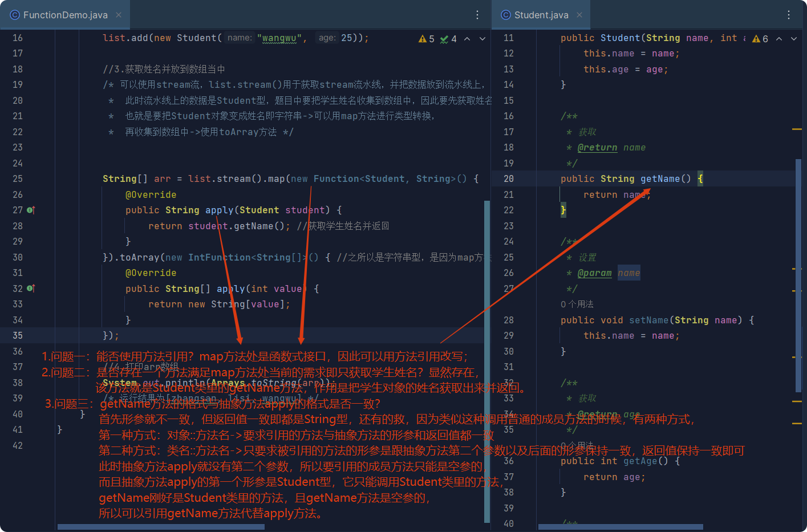Viewport: 807px width, 532px height.
Task: Click the 'getAge' method name in Student.java
Action: pyautogui.click(x=640, y=461)
